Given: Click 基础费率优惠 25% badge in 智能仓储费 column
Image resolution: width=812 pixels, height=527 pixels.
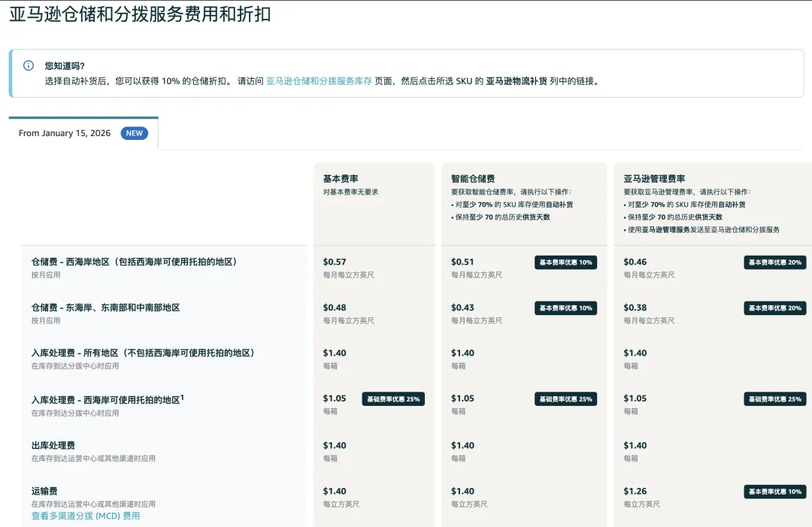Looking at the screenshot, I should click(x=565, y=399).
